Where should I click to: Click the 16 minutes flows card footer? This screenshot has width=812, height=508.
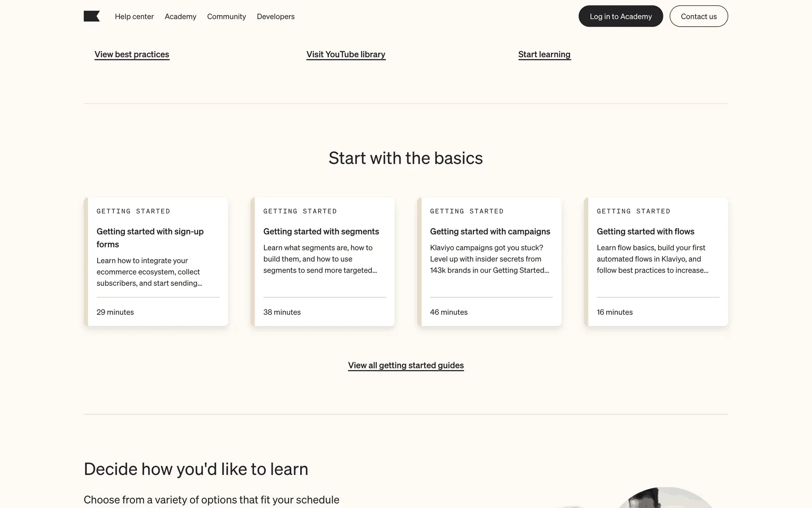pyautogui.click(x=614, y=312)
